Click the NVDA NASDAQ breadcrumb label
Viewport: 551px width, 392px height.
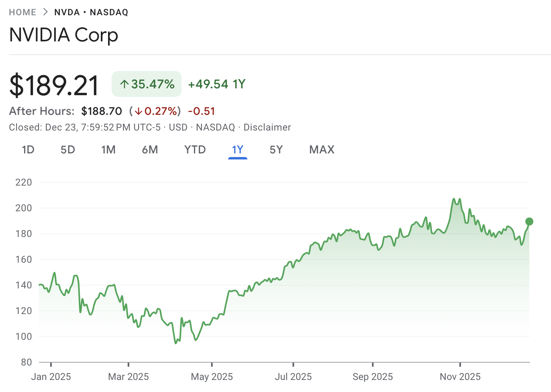coord(91,12)
